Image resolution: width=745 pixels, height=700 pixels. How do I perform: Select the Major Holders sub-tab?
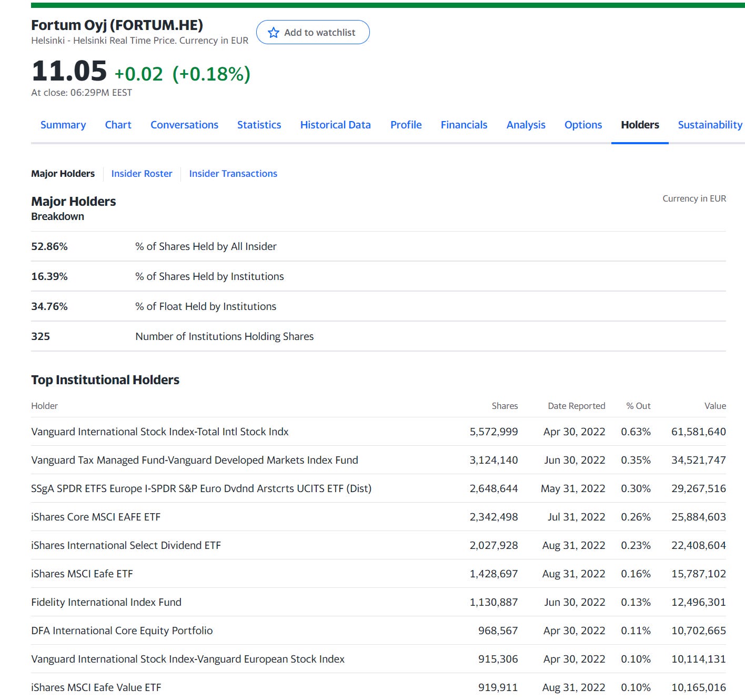tap(63, 174)
